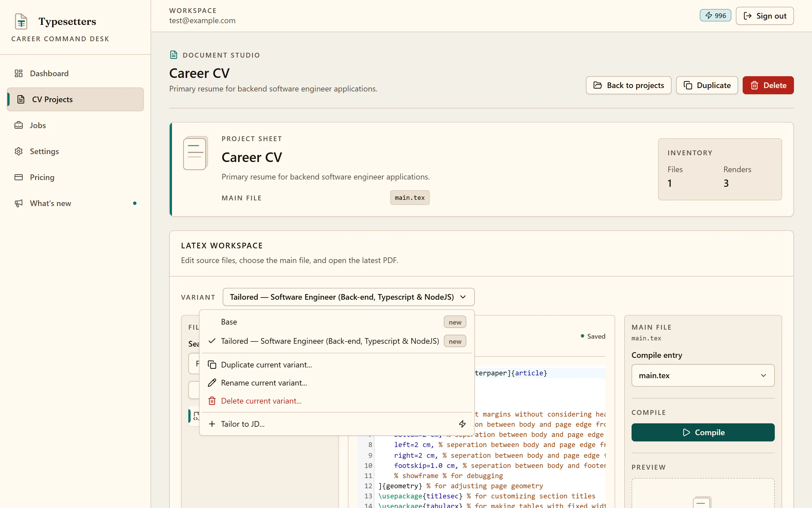
Task: Click the PDF preview placeholder area
Action: 703,493
